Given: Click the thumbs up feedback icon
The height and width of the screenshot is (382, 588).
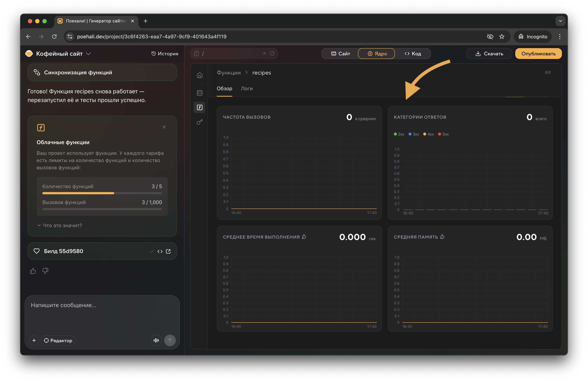Looking at the screenshot, I should point(33,271).
